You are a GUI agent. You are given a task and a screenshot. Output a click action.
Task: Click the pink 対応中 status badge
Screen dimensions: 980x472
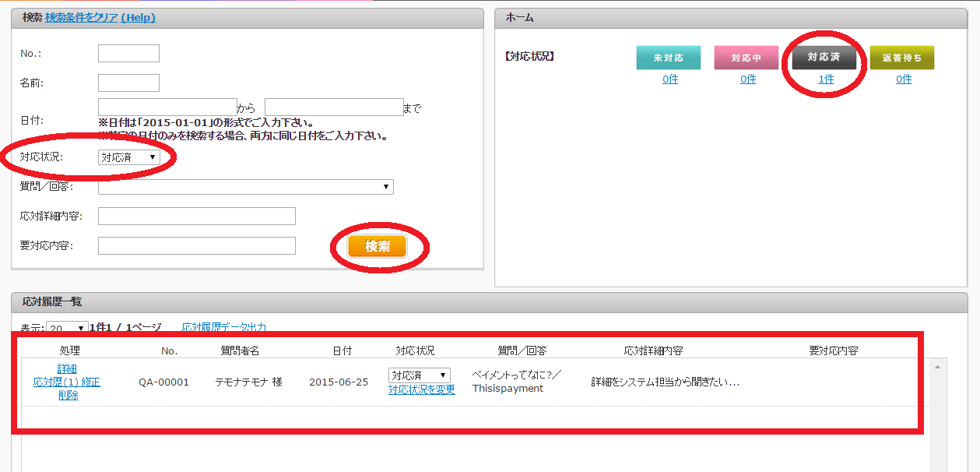click(746, 57)
